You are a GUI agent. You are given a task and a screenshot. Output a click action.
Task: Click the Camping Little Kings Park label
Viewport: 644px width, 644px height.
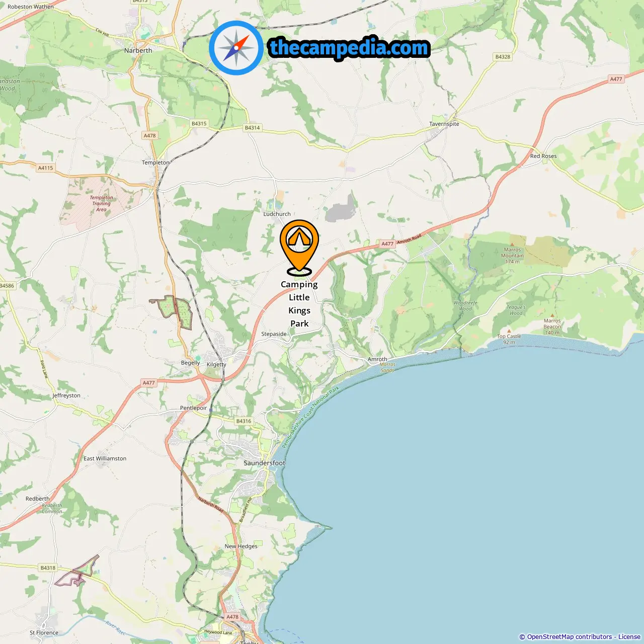(x=299, y=304)
